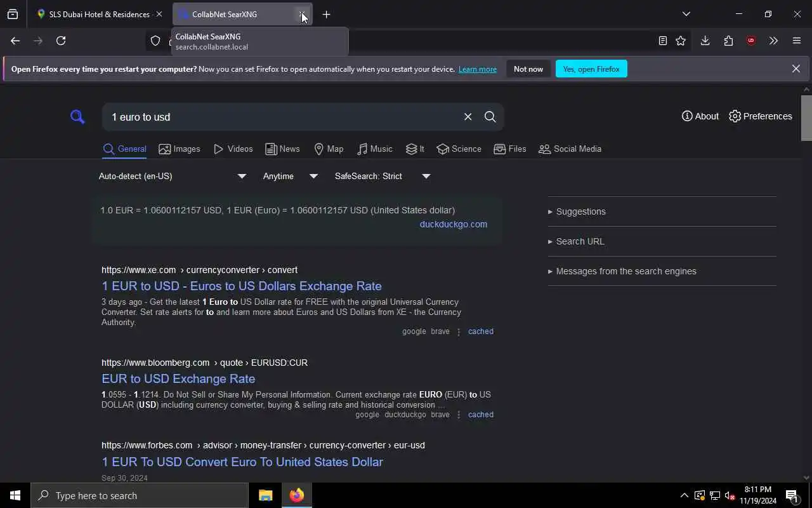Viewport: 812px width, 508px height.
Task: Open the Extensions menu
Action: (728, 41)
